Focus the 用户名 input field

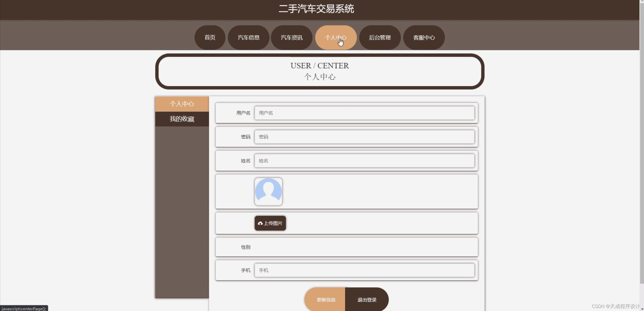click(364, 113)
